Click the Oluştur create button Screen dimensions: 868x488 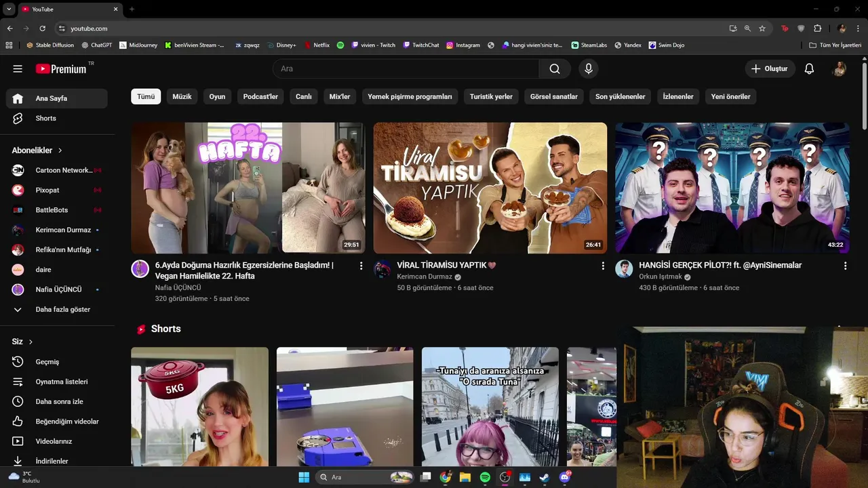click(770, 68)
